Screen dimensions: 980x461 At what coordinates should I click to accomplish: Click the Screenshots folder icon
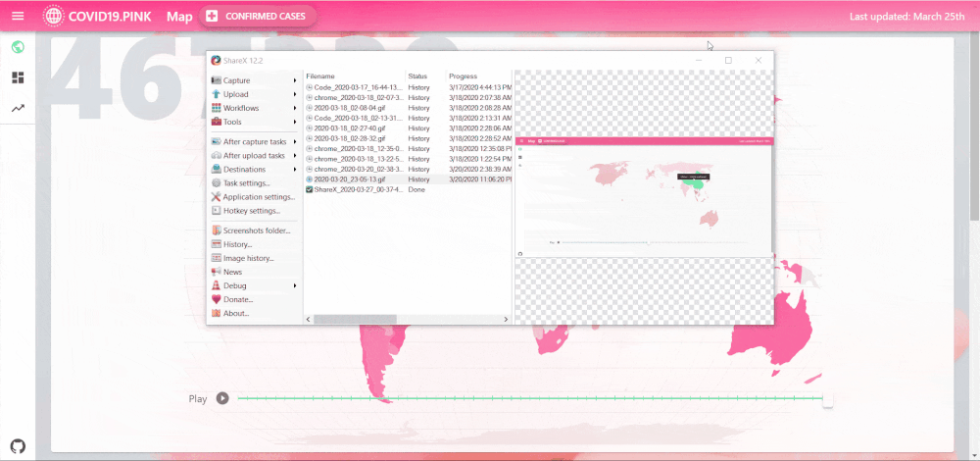217,230
